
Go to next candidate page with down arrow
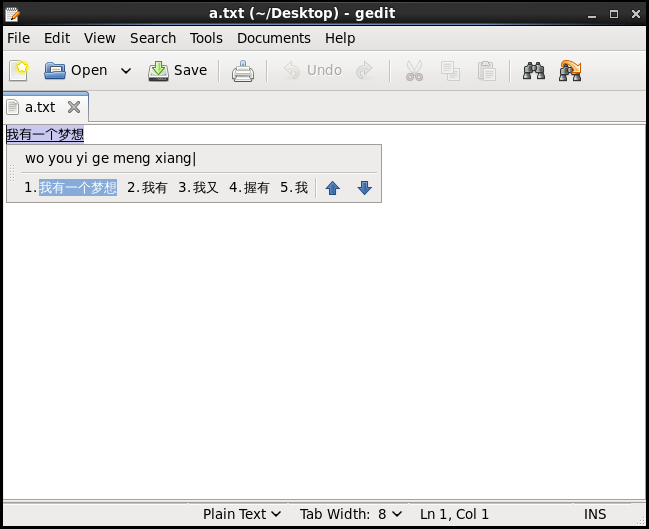click(364, 188)
